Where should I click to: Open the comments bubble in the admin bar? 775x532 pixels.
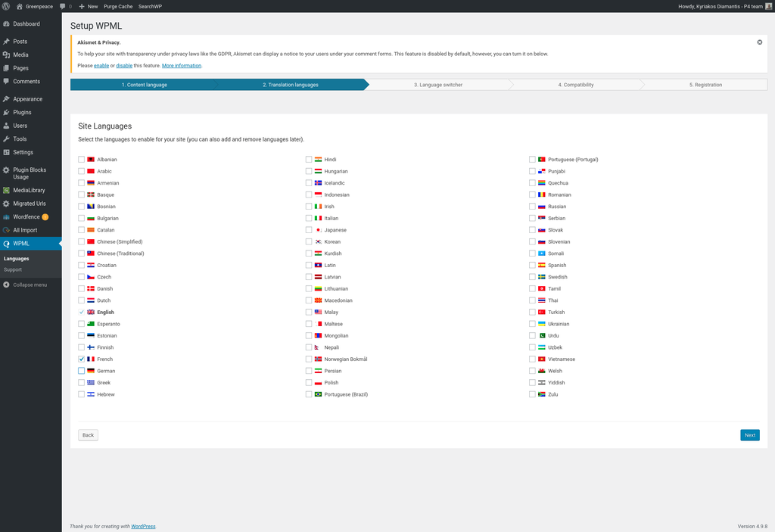63,6
